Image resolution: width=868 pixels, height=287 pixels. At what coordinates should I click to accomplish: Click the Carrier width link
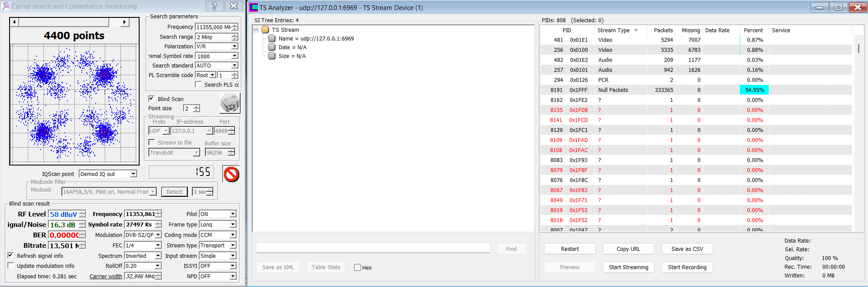(x=106, y=276)
